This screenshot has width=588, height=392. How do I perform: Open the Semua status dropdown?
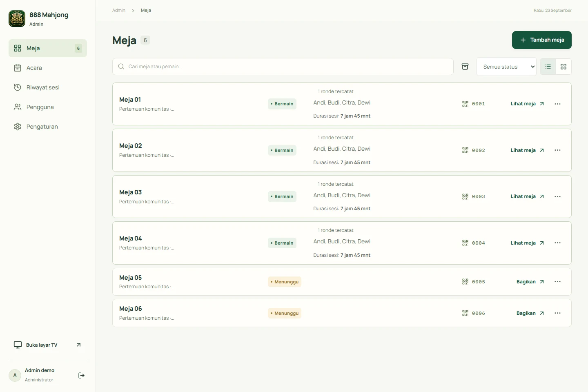[x=506, y=67]
